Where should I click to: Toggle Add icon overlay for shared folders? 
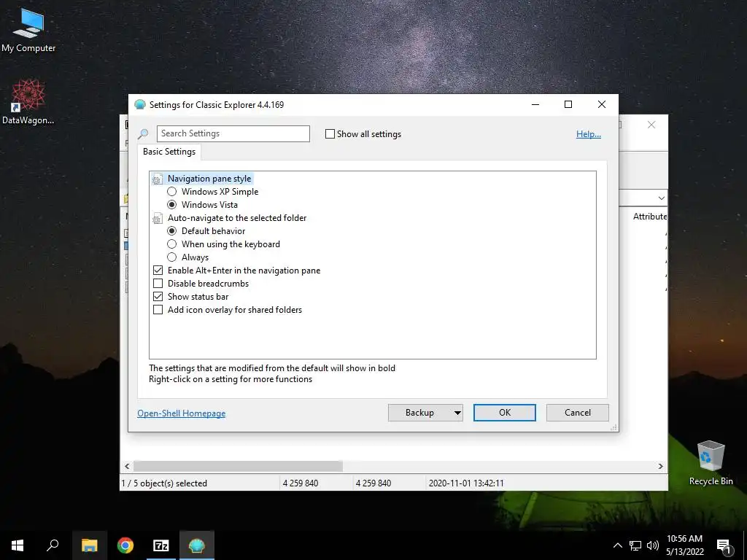pos(158,310)
